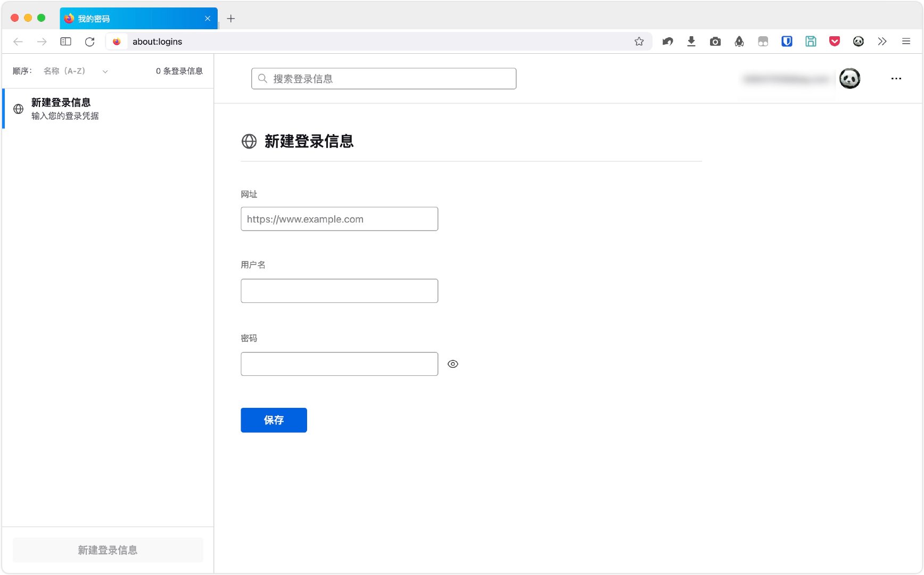Toggle the sidebar panel open
This screenshot has width=924, height=575.
tap(65, 42)
